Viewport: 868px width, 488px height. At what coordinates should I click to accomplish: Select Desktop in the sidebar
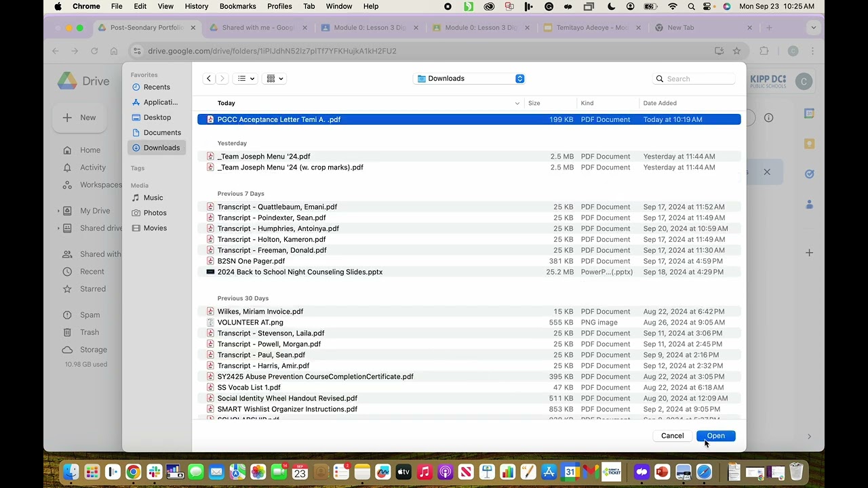(157, 117)
